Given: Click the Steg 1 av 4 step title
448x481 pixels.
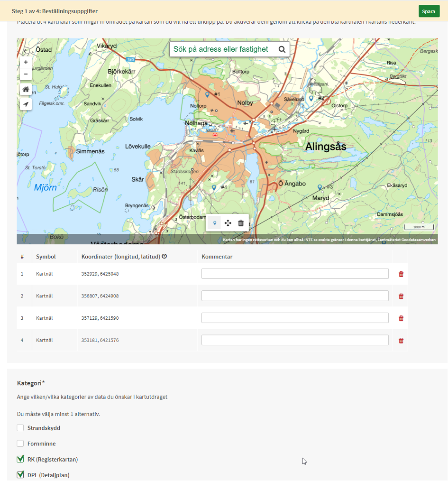Looking at the screenshot, I should coord(55,11).
